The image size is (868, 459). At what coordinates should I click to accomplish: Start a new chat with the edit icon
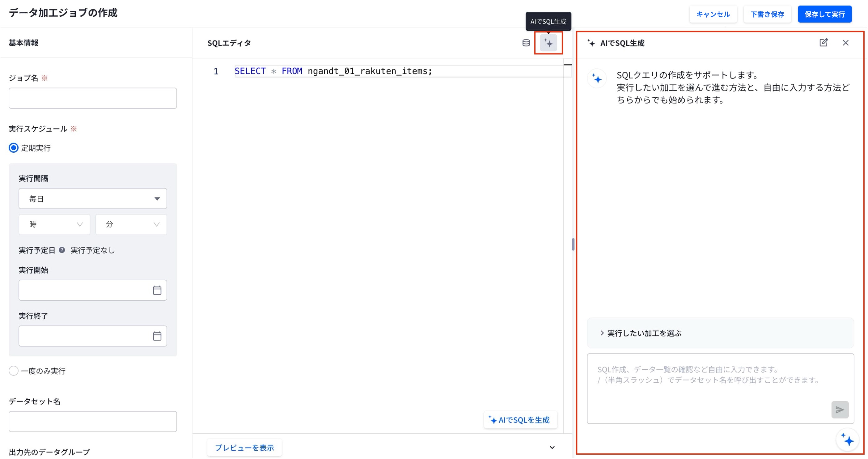click(x=823, y=42)
